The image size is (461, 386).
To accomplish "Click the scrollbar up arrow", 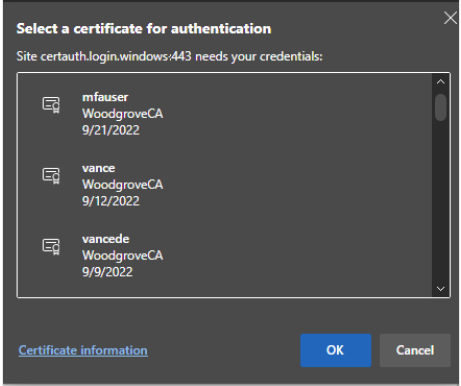I will (441, 81).
